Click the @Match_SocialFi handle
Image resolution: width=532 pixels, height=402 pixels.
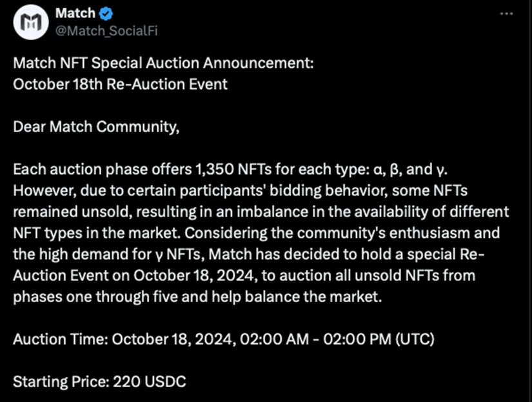[106, 32]
